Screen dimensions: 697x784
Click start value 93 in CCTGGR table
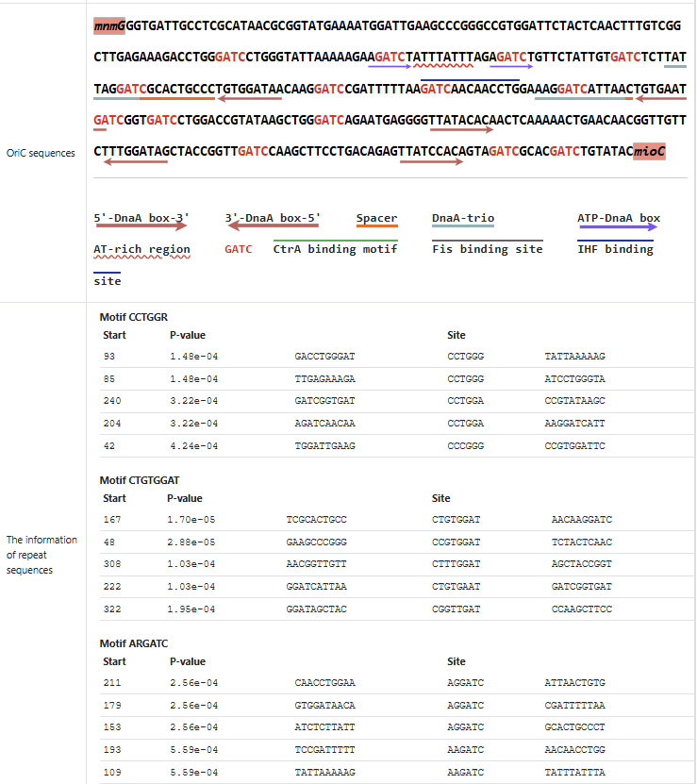pyautogui.click(x=109, y=357)
